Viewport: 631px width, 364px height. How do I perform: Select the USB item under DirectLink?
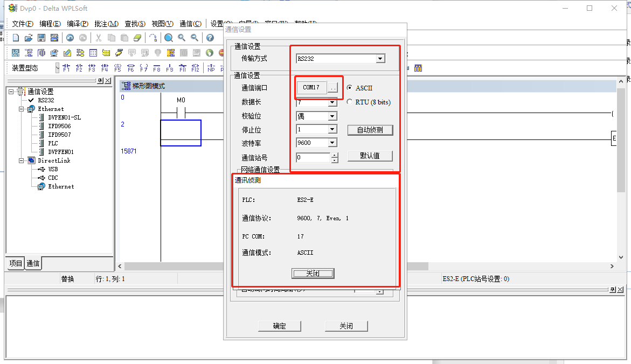53,169
